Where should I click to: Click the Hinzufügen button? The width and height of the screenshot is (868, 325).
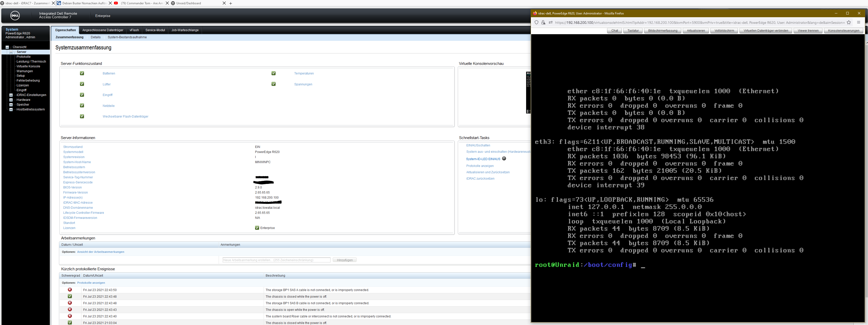(x=344, y=260)
